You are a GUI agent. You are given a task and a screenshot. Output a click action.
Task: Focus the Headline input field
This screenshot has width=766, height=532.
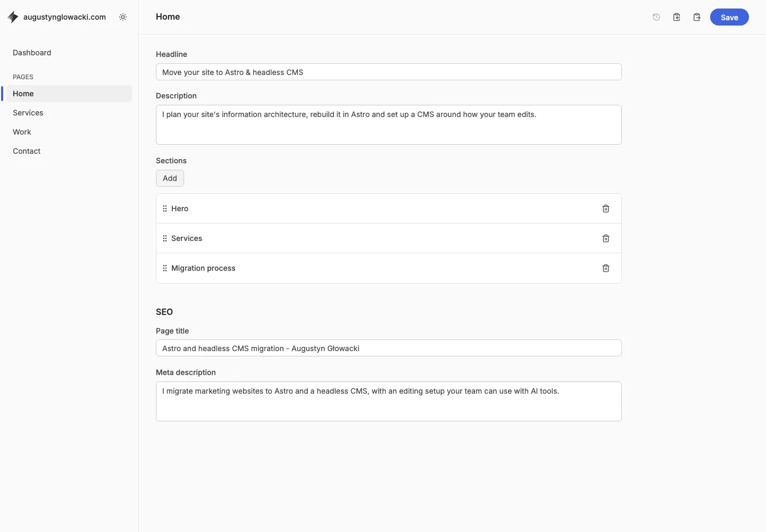point(388,72)
